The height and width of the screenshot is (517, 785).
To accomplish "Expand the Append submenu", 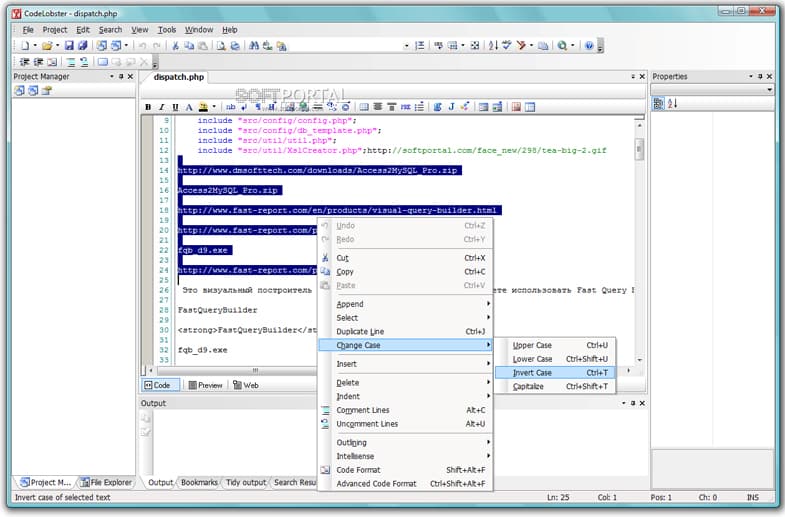I will [x=406, y=304].
